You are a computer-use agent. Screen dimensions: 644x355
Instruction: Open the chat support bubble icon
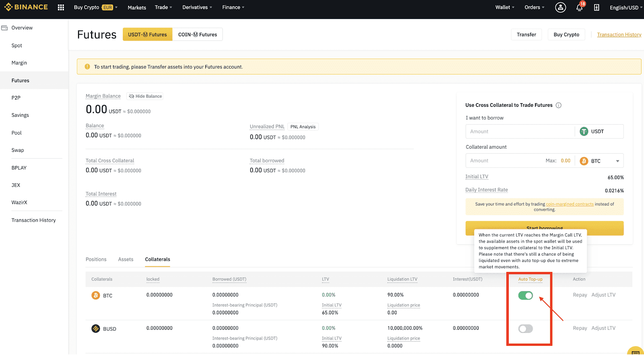point(636,351)
